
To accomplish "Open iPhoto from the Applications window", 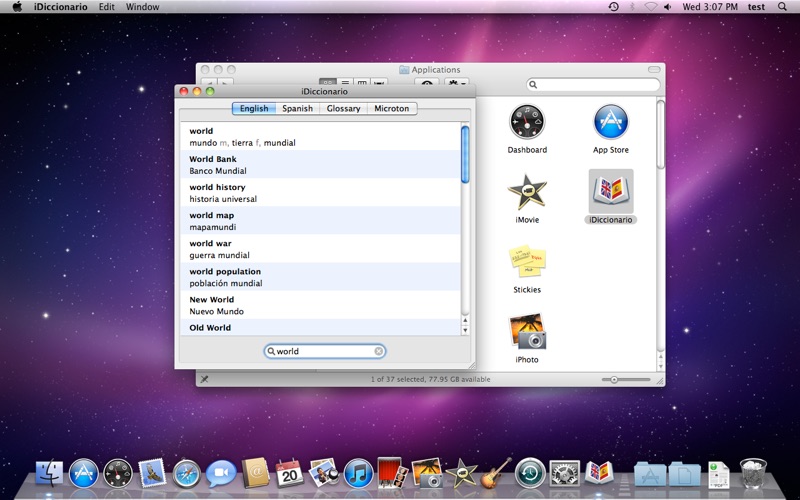I will (x=527, y=331).
